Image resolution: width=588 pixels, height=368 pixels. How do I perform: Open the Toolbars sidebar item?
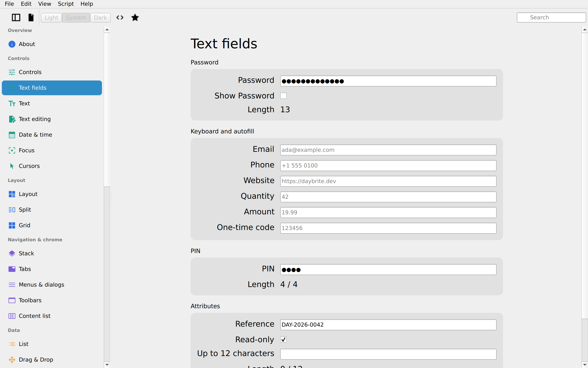[x=52, y=300]
